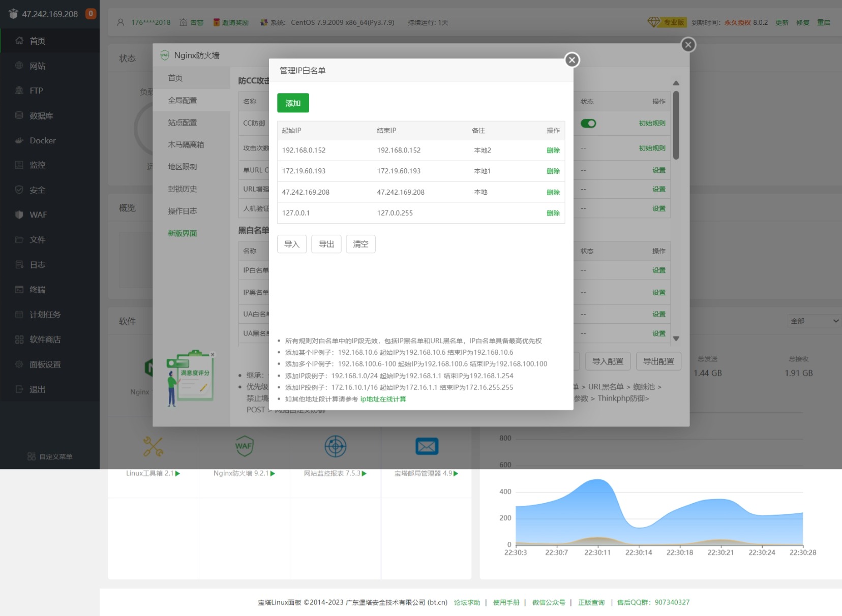The width and height of the screenshot is (842, 616).
Task: Open the 论坛求助 footer link
Action: [x=467, y=602]
